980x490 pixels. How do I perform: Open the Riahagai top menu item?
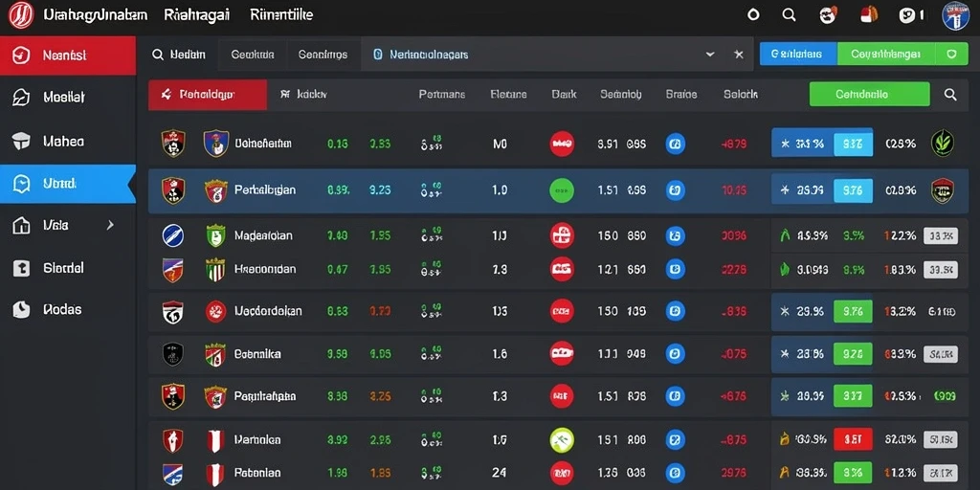(196, 15)
